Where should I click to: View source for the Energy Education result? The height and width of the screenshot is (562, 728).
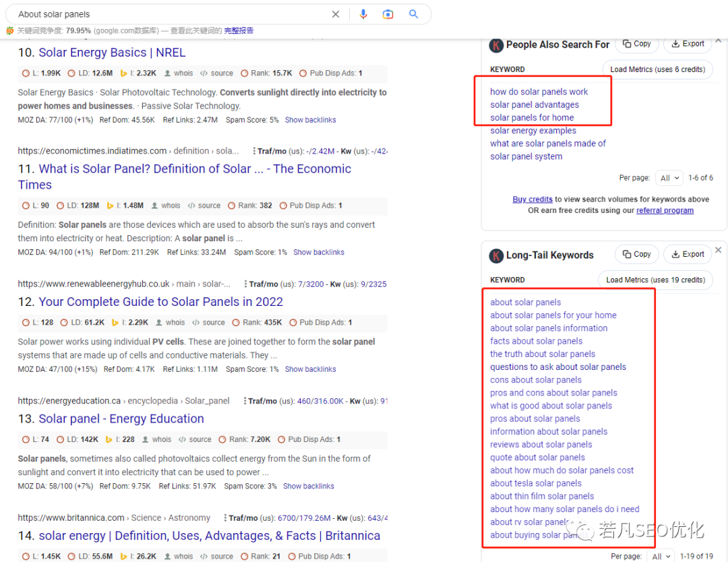[x=195, y=439]
